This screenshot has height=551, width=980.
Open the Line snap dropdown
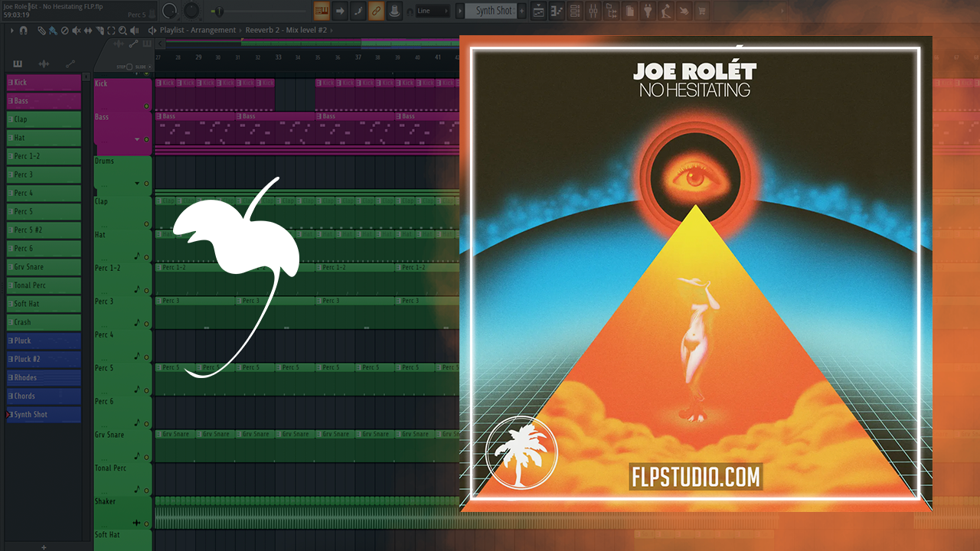click(433, 11)
